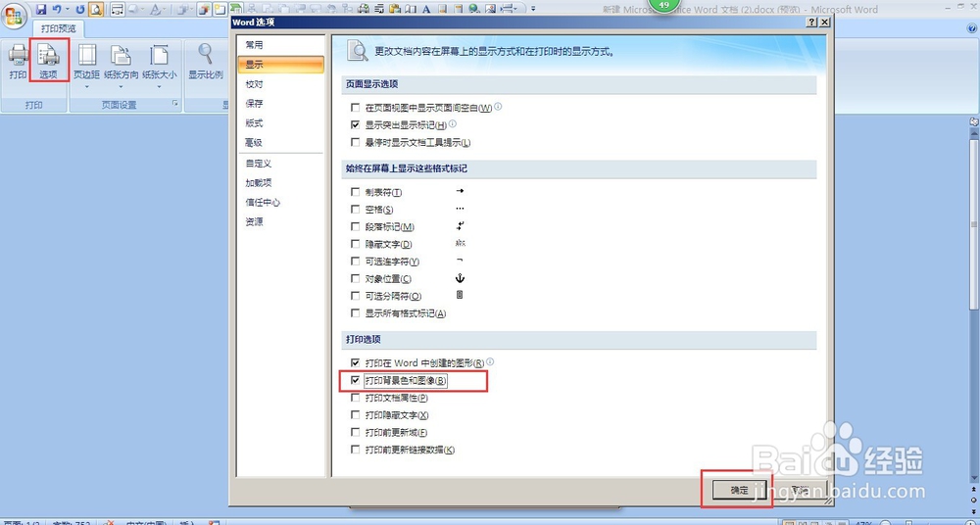980x525 pixels.
Task: Open the undo history dropdown arrow
Action: click(67, 10)
